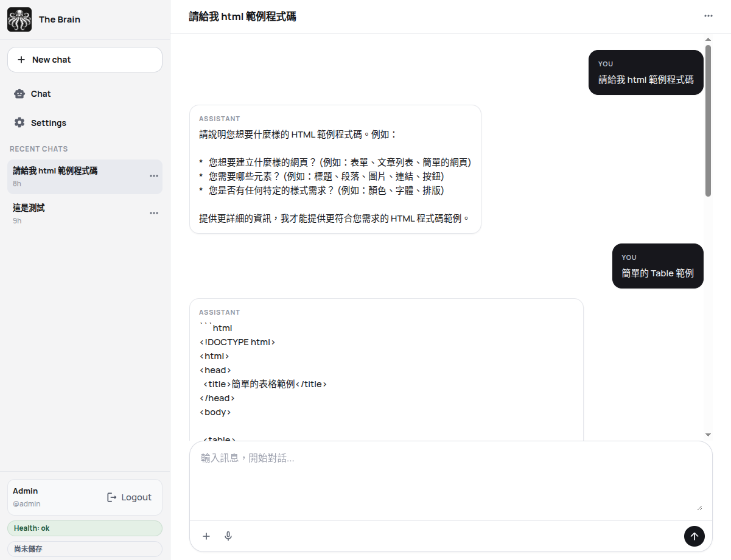Viewport: 731px width, 560px height.
Task: Focus the message input box
Action: pos(450,481)
